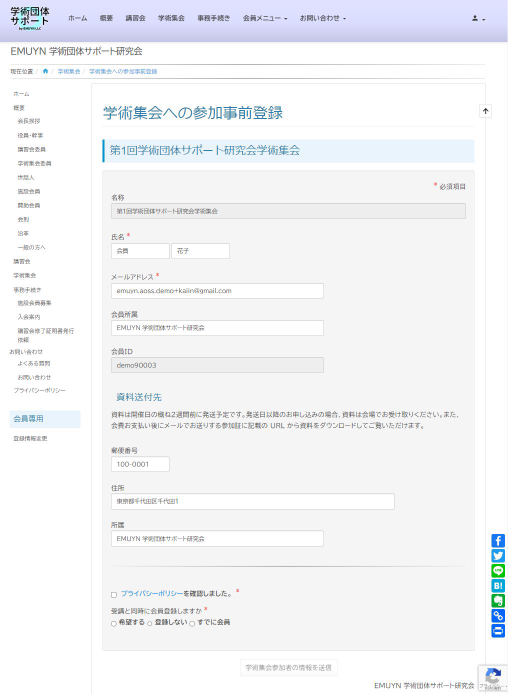
Task: Share page via LINE icon
Action: coord(498,571)
